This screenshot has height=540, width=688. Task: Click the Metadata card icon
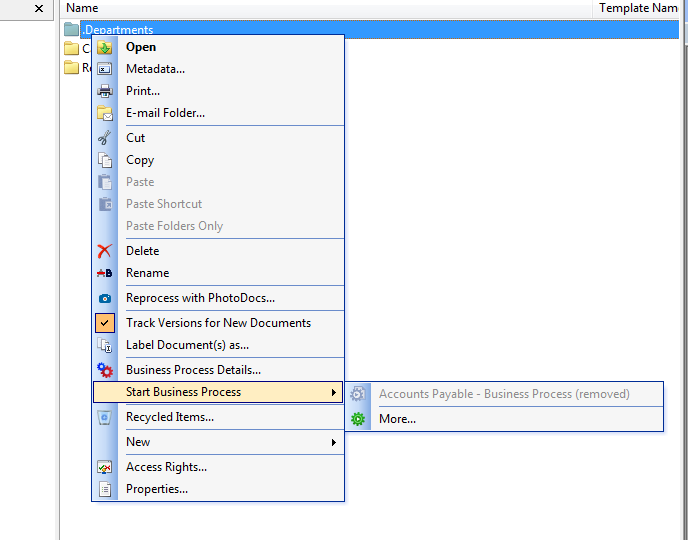pyautogui.click(x=104, y=69)
